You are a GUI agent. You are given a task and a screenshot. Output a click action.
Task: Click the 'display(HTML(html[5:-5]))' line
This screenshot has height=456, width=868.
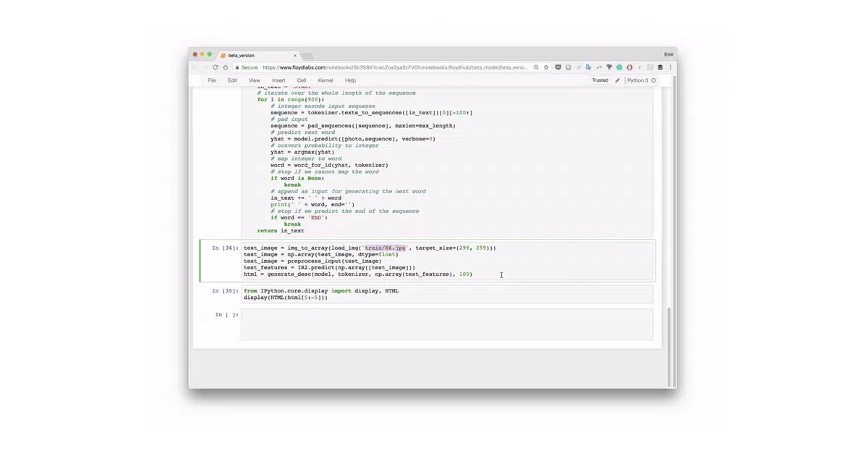point(286,297)
